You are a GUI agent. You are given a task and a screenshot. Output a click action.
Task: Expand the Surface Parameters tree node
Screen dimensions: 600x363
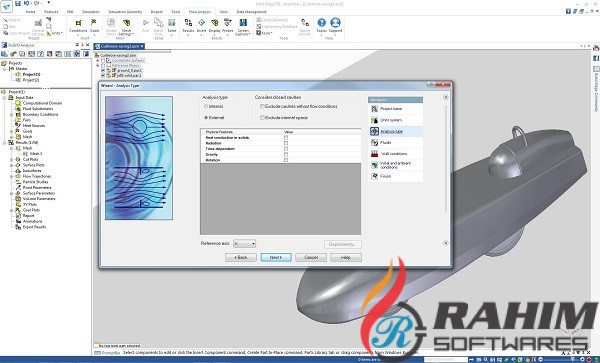point(11,193)
